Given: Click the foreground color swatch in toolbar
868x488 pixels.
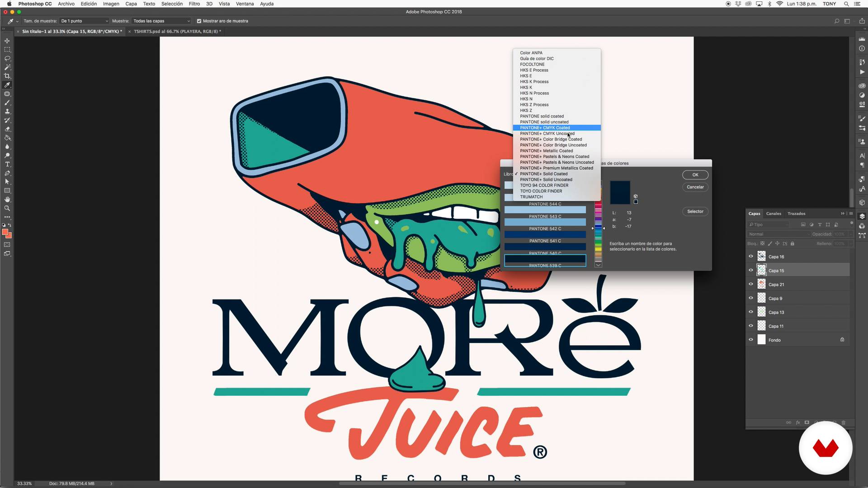Looking at the screenshot, I should point(5,232).
